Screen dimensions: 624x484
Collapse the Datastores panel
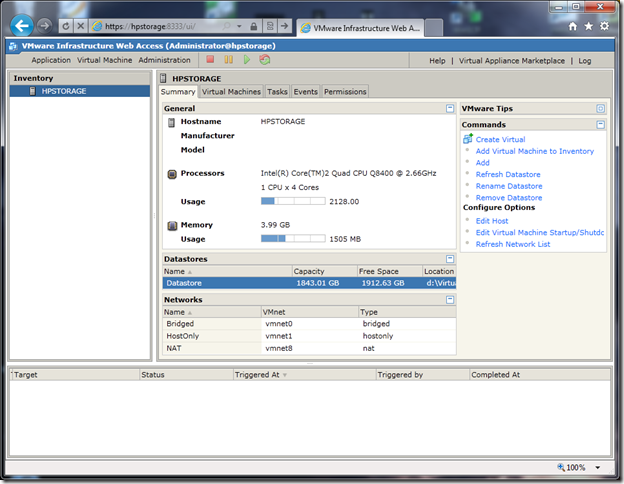[450, 259]
